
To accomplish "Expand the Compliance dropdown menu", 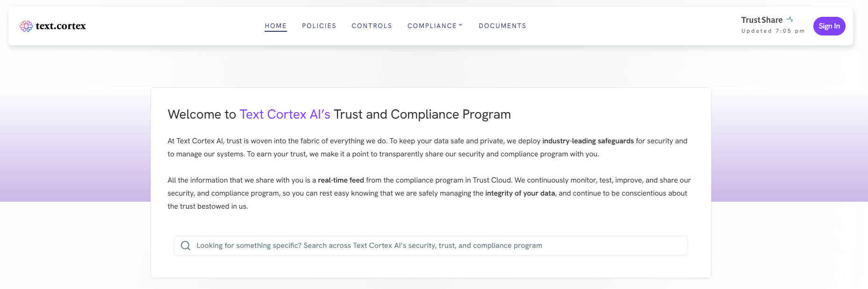I will pos(435,26).
